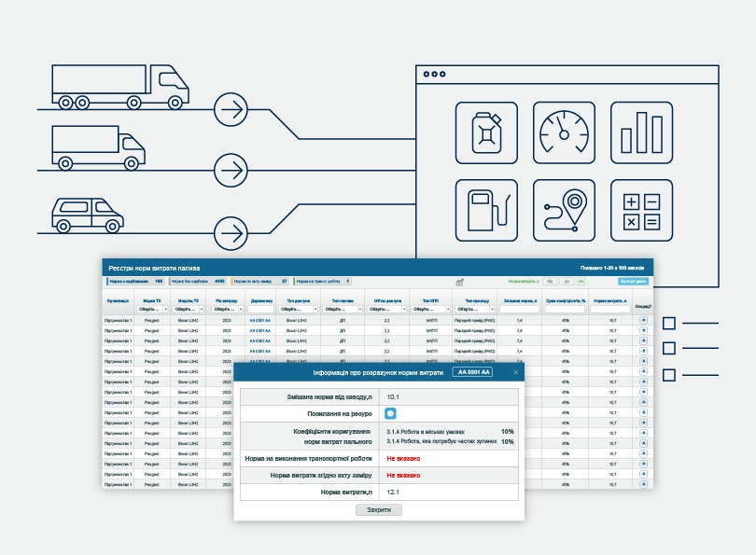Click the fuel pump station icon

point(485,211)
